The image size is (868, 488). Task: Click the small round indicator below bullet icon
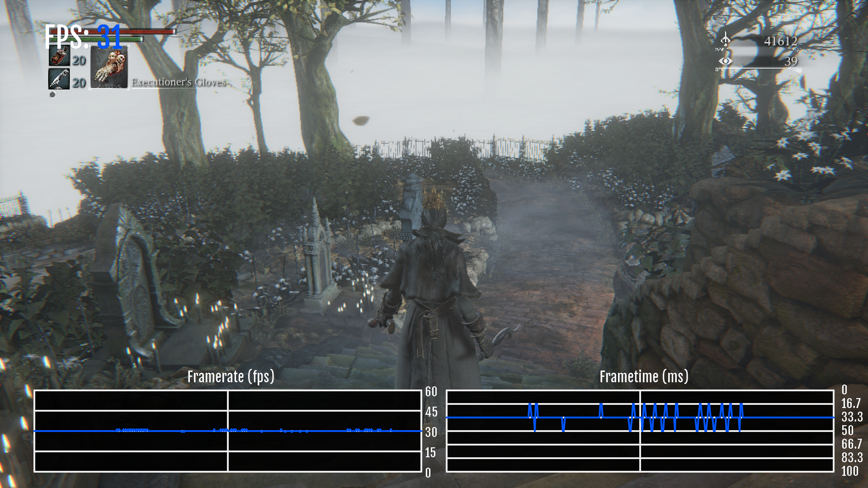coord(52,95)
